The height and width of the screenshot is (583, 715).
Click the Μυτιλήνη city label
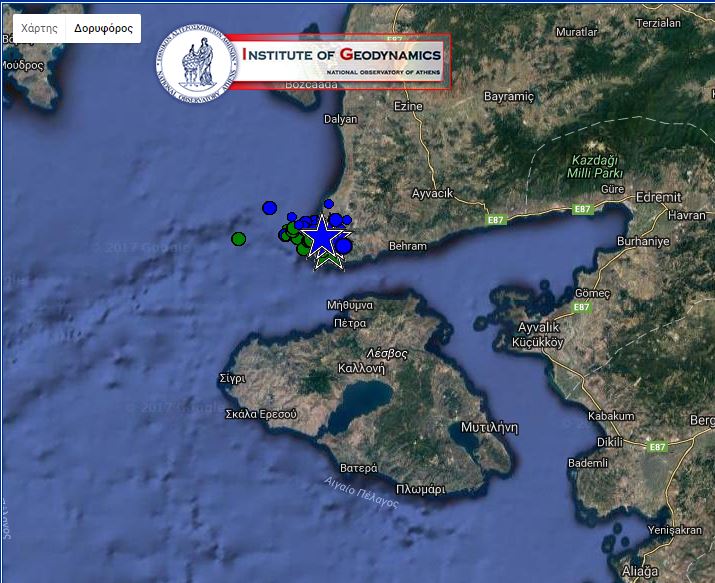489,428
